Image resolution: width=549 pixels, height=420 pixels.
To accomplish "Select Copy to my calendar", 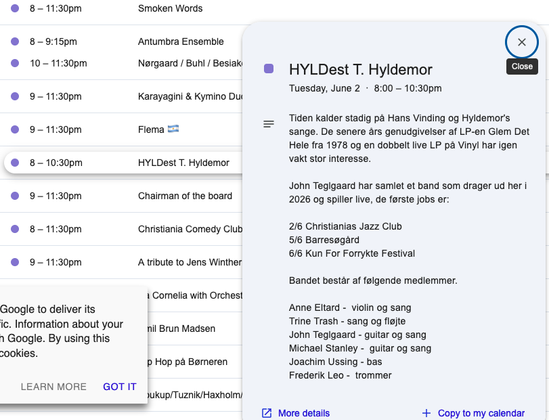I will [481, 413].
